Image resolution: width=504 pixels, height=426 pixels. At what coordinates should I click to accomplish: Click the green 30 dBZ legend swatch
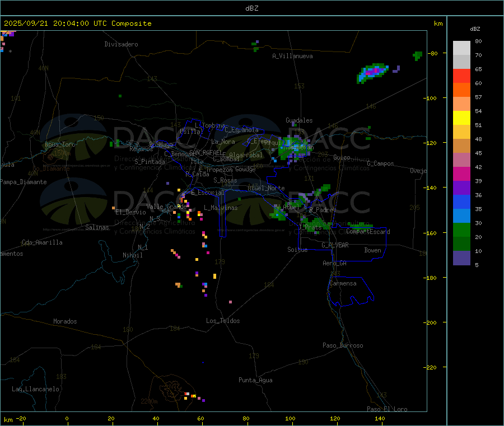click(461, 230)
